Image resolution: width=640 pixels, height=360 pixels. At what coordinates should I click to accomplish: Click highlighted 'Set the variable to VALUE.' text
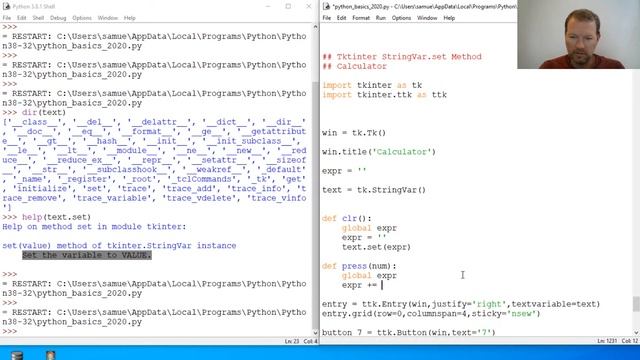(x=87, y=255)
